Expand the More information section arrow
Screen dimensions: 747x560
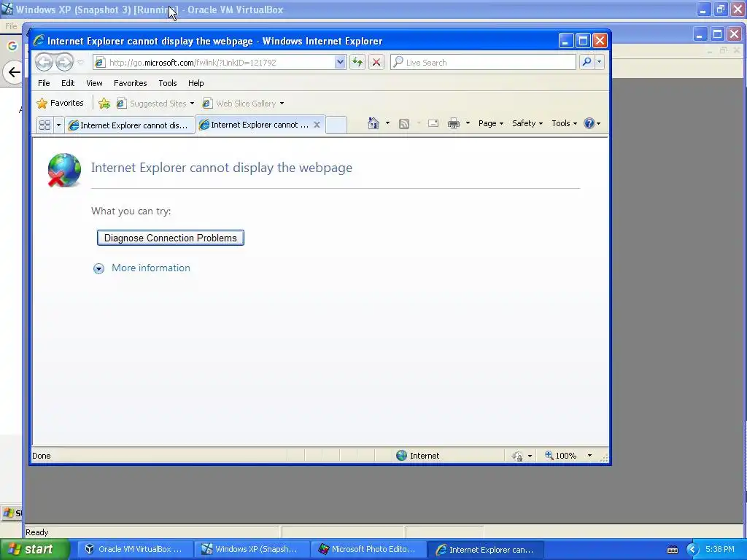(98, 268)
